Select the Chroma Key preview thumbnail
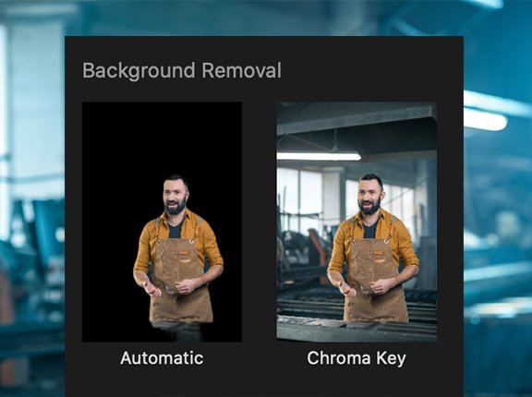Screen dimensions: 532x397 point(357,222)
